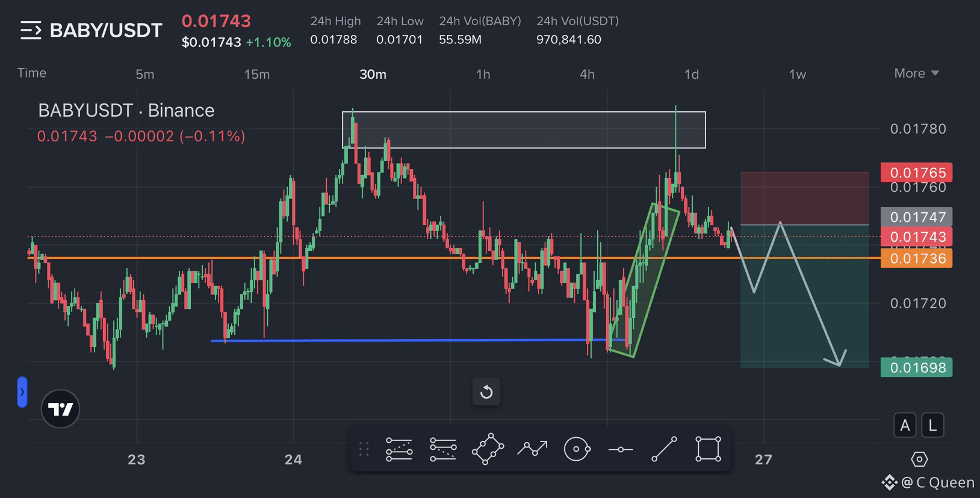Viewport: 980px width, 498px height.
Task: Switch to the 15m timeframe
Action: click(257, 74)
